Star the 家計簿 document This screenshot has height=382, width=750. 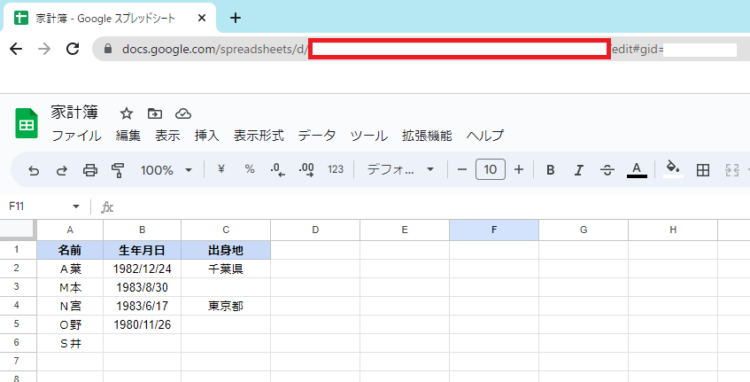click(126, 114)
